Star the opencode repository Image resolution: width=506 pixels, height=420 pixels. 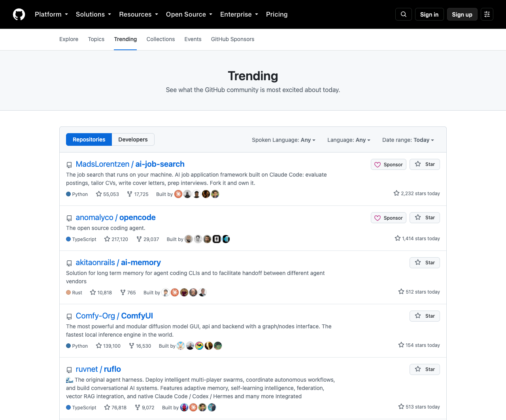(x=425, y=218)
